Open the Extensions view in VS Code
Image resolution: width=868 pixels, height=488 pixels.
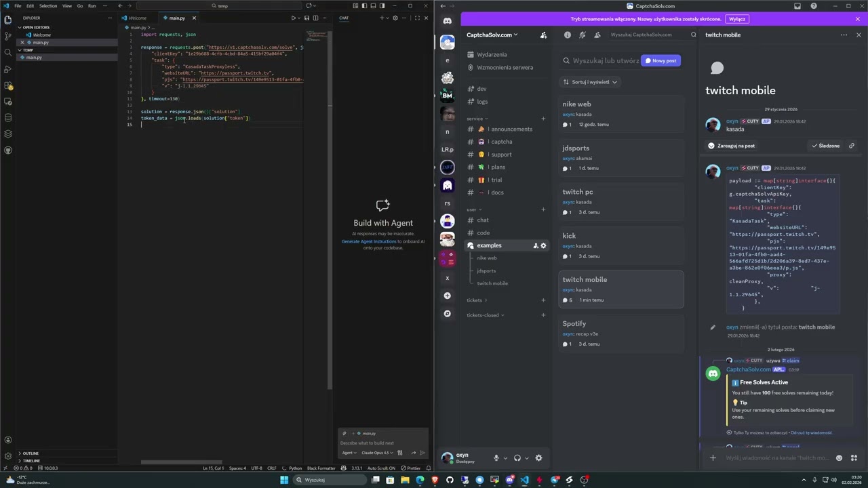click(7, 85)
